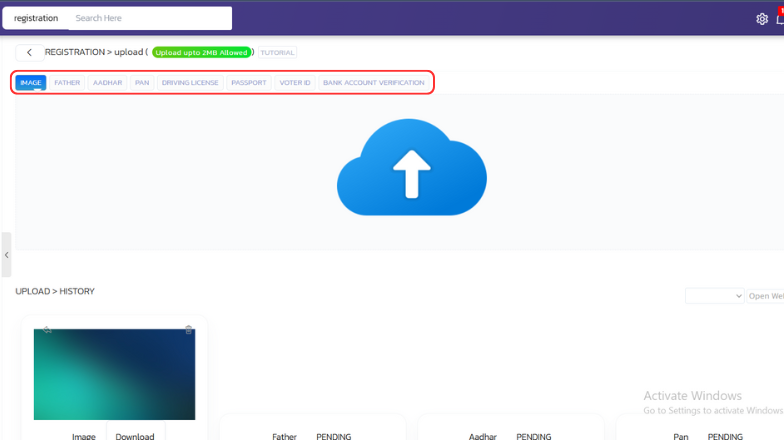Viewport: 784px width, 440px height.
Task: Open the uploaded image thumbnail
Action: [114, 374]
